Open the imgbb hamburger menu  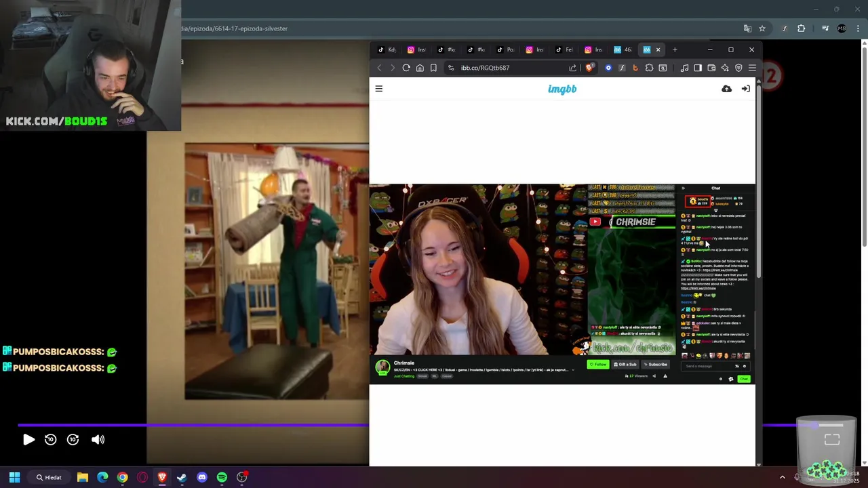point(379,89)
